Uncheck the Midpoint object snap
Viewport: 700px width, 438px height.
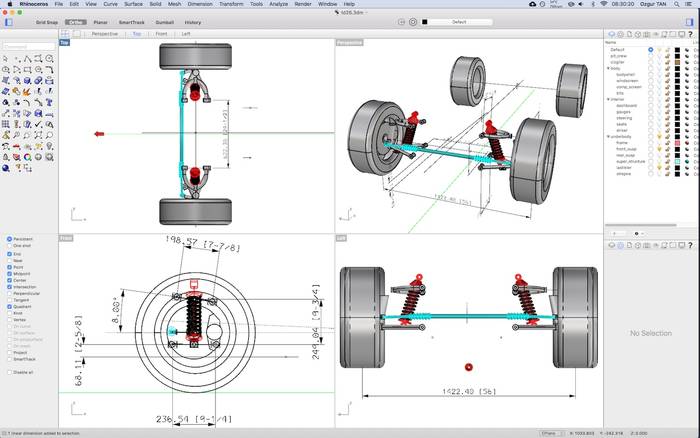[x=9, y=275]
